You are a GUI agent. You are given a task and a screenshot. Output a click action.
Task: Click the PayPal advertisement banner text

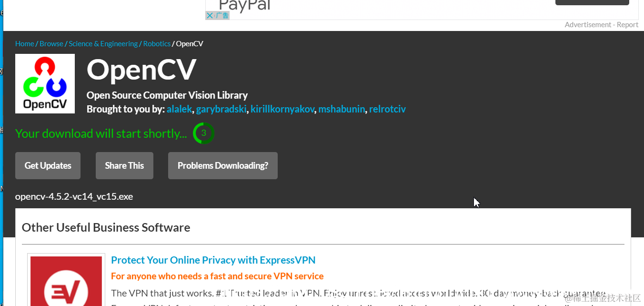click(x=244, y=5)
